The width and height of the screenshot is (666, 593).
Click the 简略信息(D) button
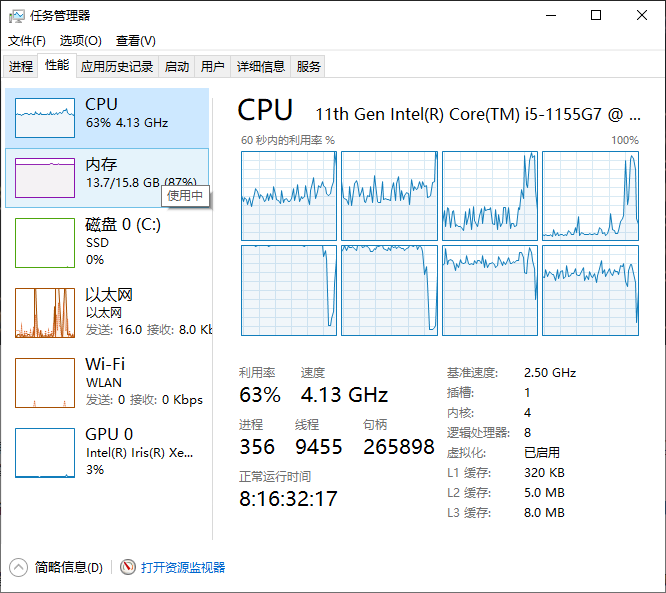68,567
